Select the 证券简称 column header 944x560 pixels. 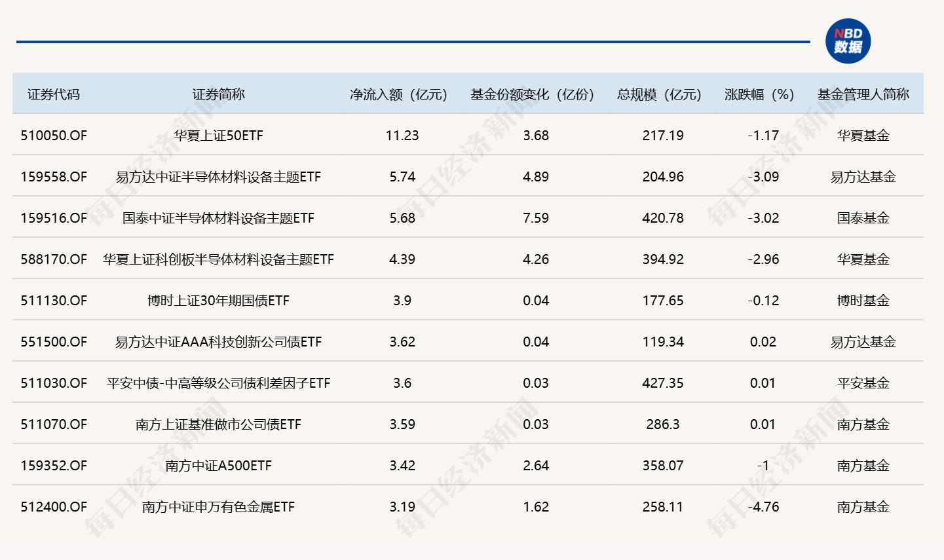[x=219, y=94]
